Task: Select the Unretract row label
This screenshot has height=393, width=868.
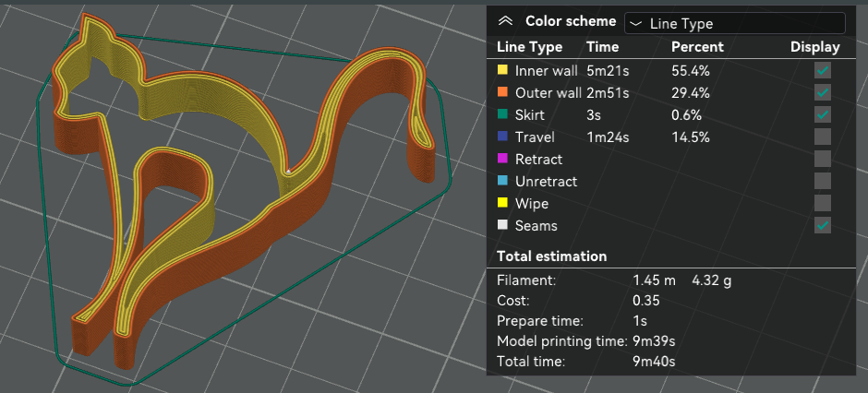Action: tap(546, 182)
